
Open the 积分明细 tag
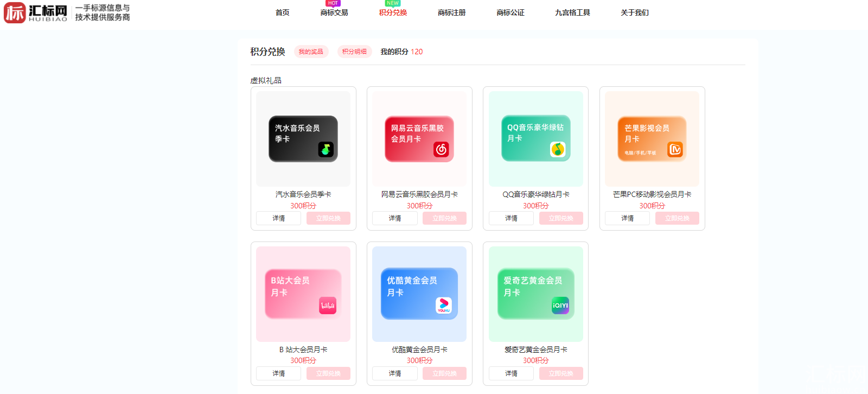click(x=354, y=52)
